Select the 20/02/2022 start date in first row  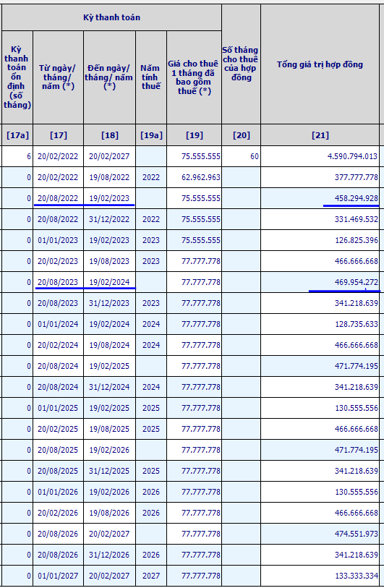pyautogui.click(x=58, y=156)
